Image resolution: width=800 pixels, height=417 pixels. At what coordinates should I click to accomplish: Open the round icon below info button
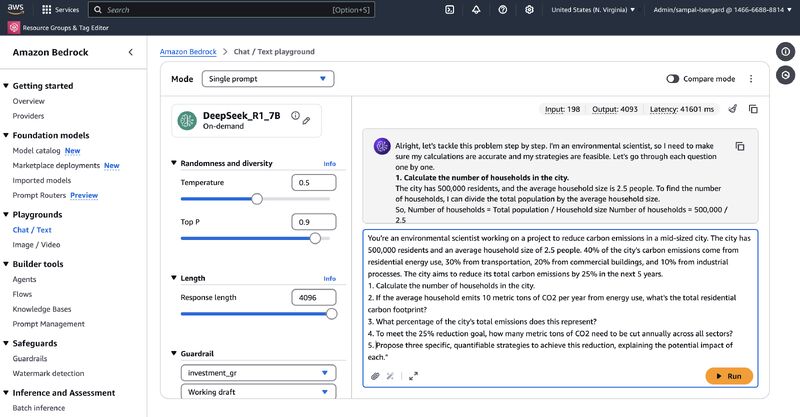(786, 75)
